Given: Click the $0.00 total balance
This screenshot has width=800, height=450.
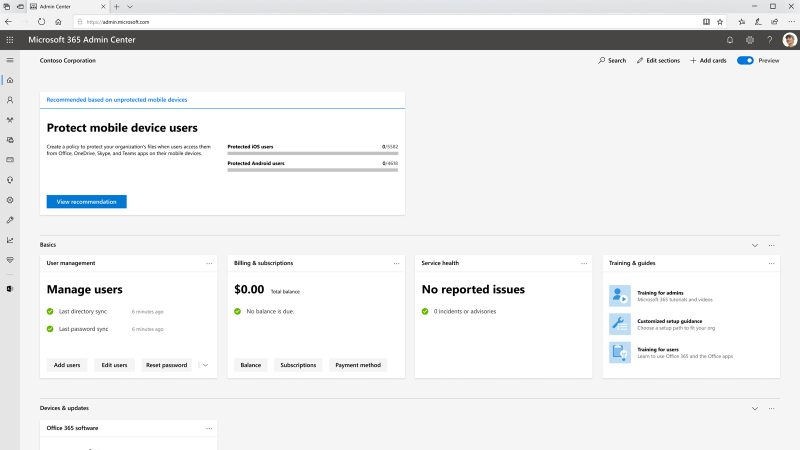Looking at the screenshot, I should [x=249, y=289].
